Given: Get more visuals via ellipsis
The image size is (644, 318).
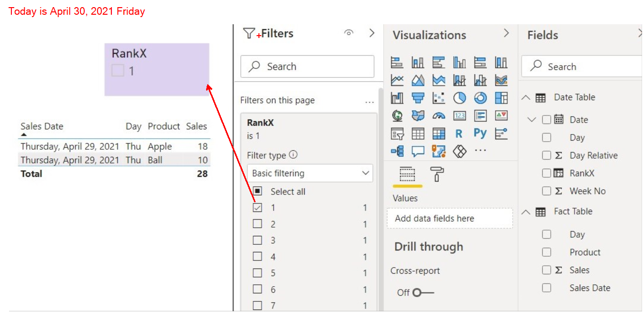Looking at the screenshot, I should click(480, 151).
